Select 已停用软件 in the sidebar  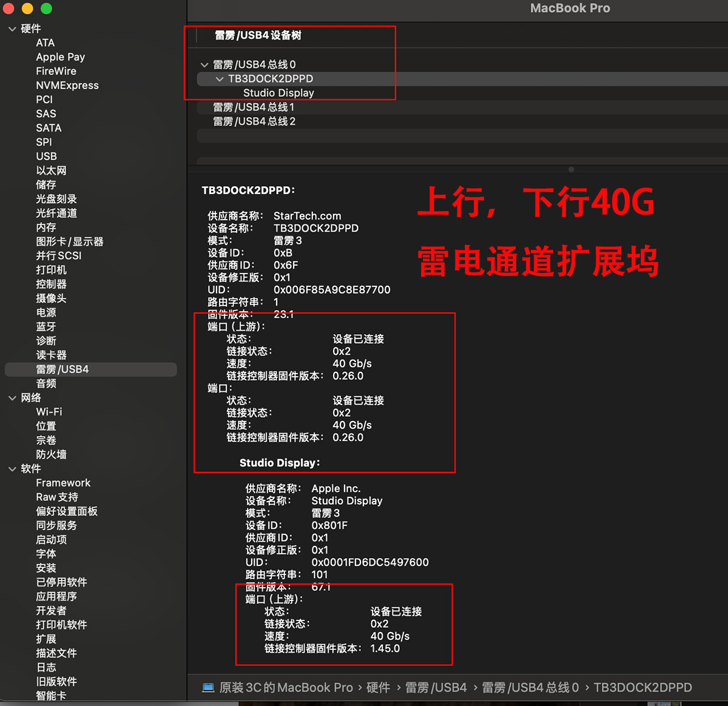click(x=61, y=582)
